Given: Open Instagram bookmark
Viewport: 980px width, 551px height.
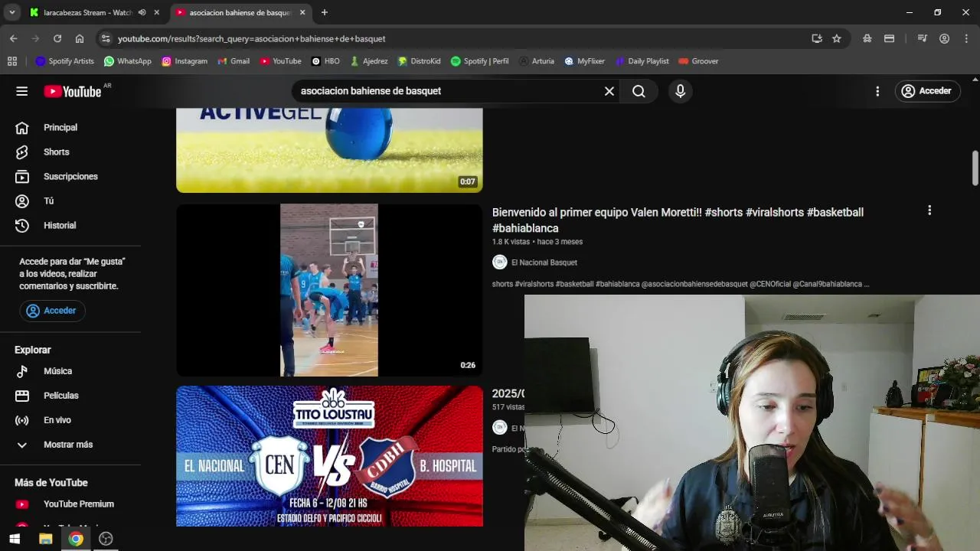Looking at the screenshot, I should 185,61.
